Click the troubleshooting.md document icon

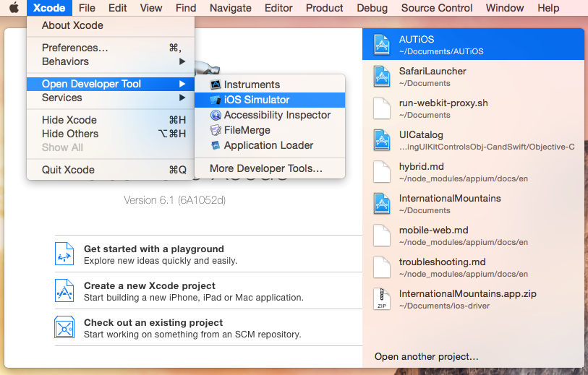[382, 267]
